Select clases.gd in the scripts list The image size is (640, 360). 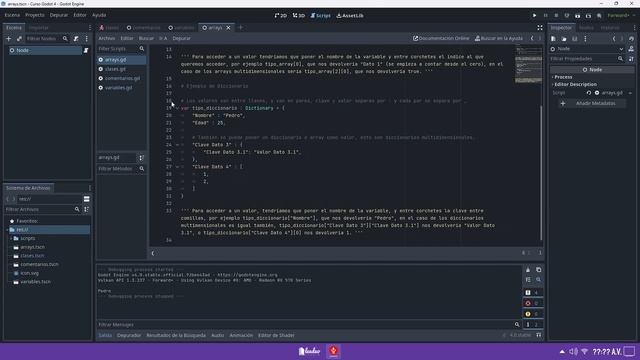121,69
